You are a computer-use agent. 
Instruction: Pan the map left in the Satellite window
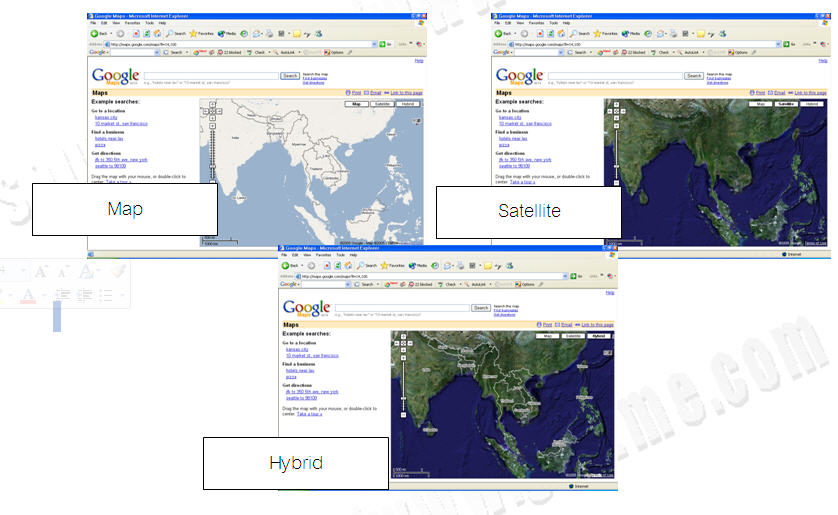610,111
